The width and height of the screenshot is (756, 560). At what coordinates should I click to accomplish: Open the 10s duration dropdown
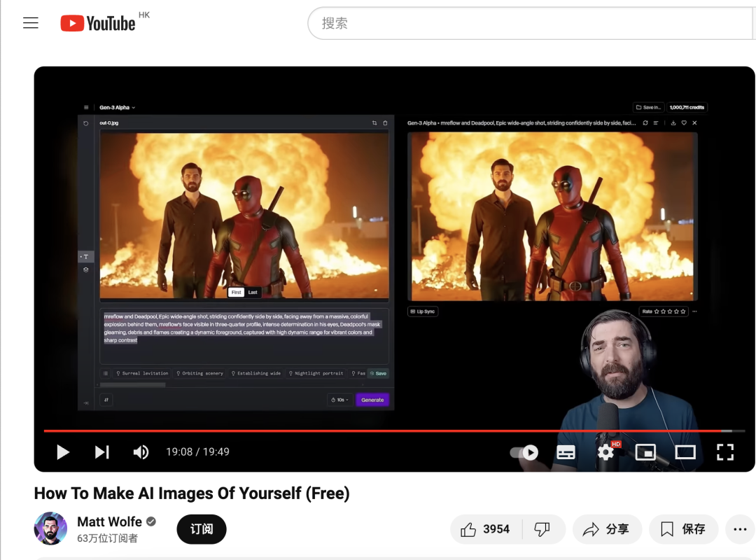point(340,400)
